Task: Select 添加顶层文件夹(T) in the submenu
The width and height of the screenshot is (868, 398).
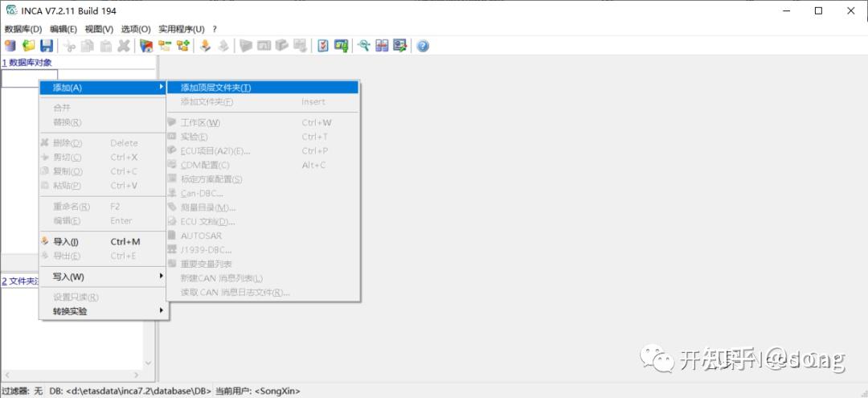Action: (262, 88)
